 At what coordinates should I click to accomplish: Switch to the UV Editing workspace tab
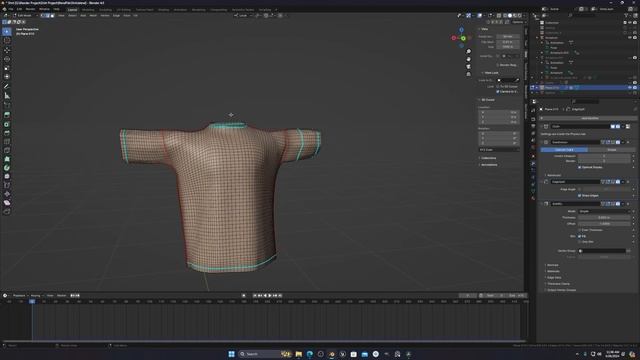(x=124, y=9)
